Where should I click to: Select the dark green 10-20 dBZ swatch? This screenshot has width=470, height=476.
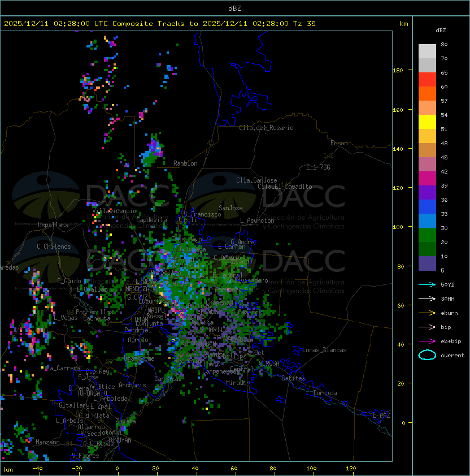tap(427, 249)
